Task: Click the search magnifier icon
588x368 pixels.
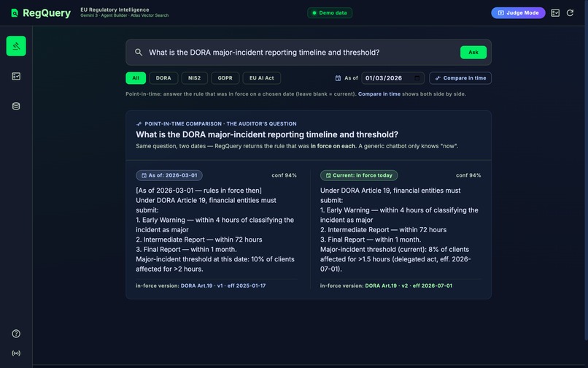Action: [x=139, y=52]
